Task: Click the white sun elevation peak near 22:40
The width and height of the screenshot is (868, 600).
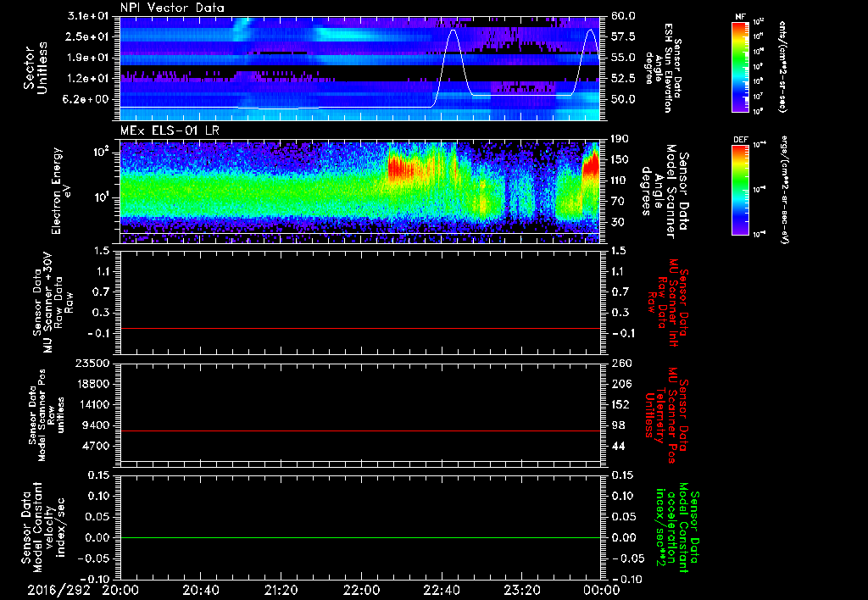Action: click(453, 31)
